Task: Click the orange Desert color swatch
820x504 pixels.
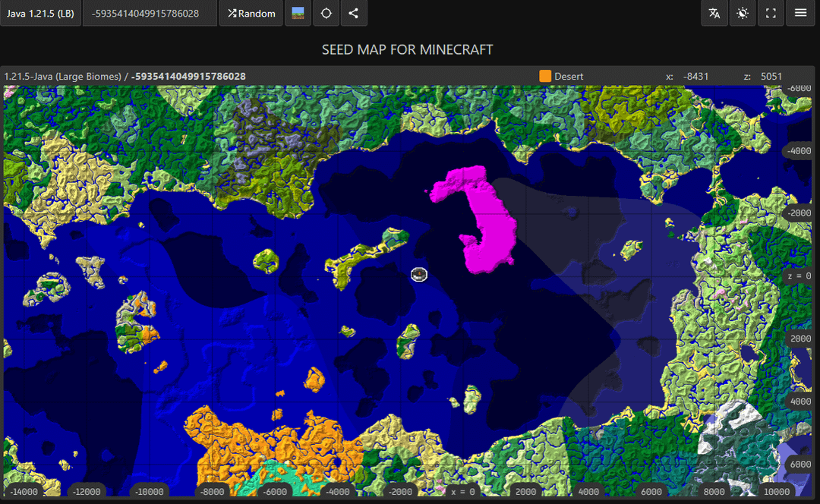Action: click(545, 76)
